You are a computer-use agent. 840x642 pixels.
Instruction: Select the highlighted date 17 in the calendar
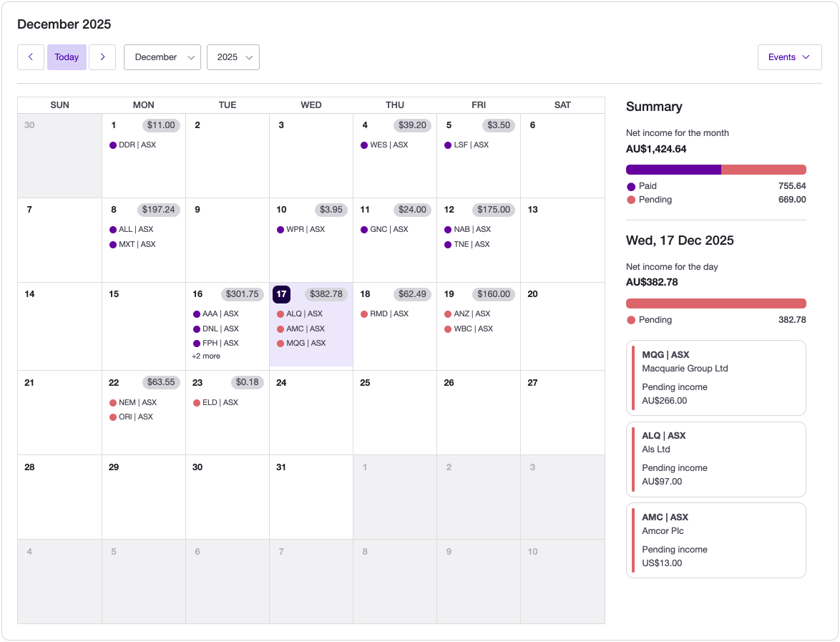(x=280, y=294)
